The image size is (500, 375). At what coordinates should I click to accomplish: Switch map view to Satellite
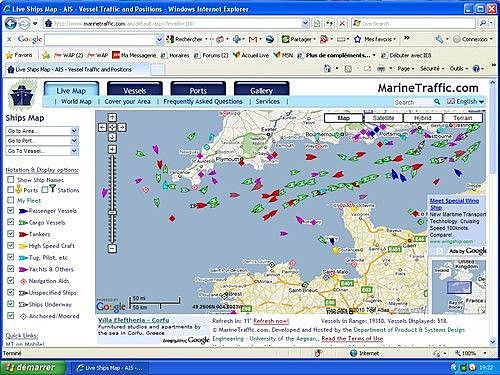383,118
